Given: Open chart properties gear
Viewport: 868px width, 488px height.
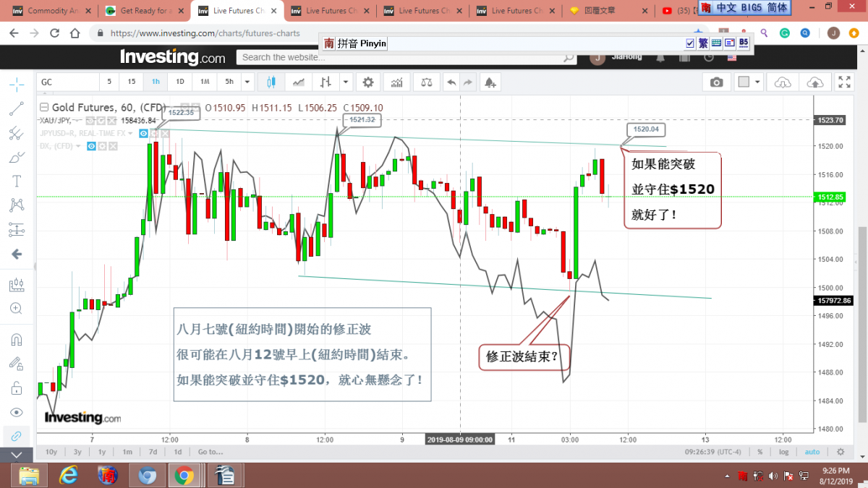Looking at the screenshot, I should (x=368, y=82).
